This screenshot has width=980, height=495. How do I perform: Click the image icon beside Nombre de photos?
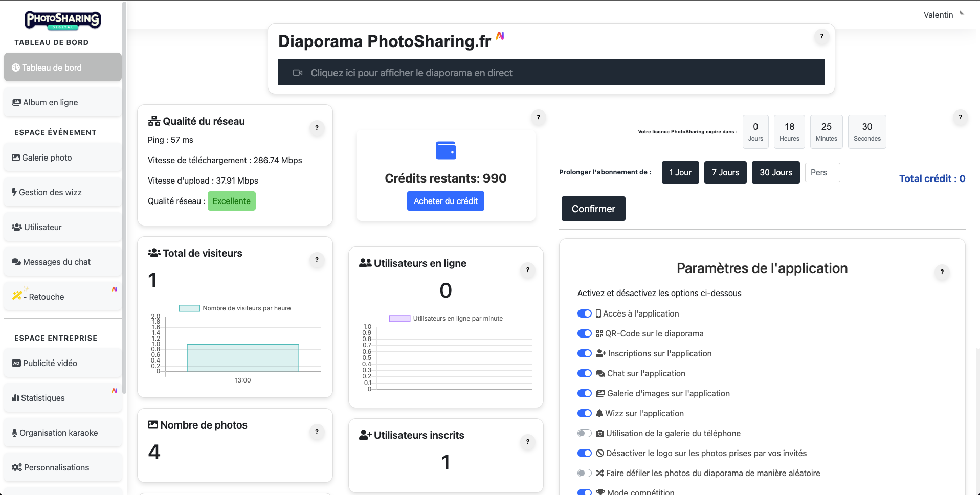(153, 424)
